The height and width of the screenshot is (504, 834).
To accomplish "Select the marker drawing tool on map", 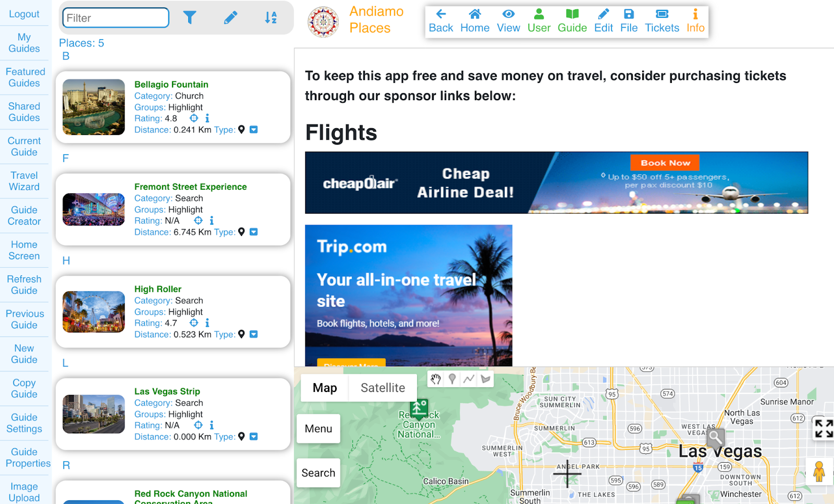I will [x=452, y=379].
